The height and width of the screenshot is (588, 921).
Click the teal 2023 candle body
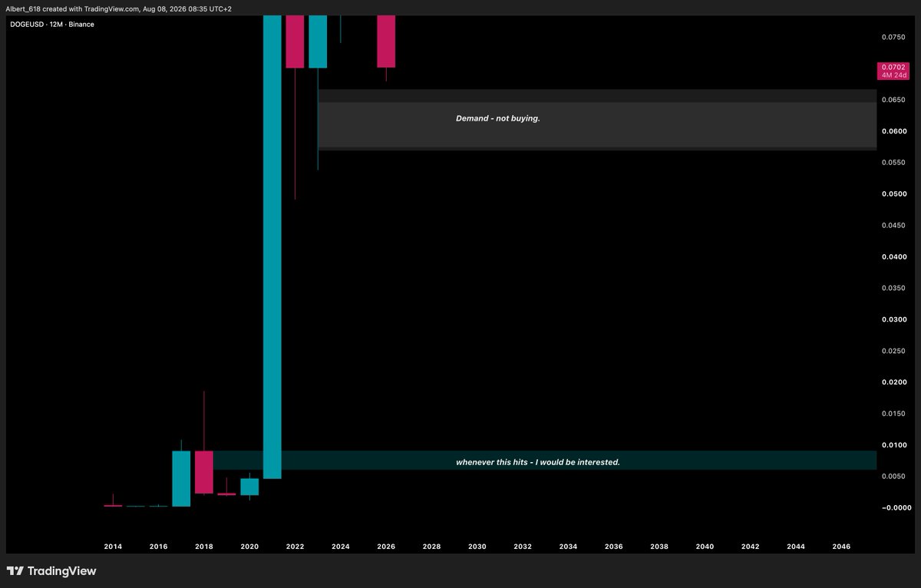click(x=318, y=41)
